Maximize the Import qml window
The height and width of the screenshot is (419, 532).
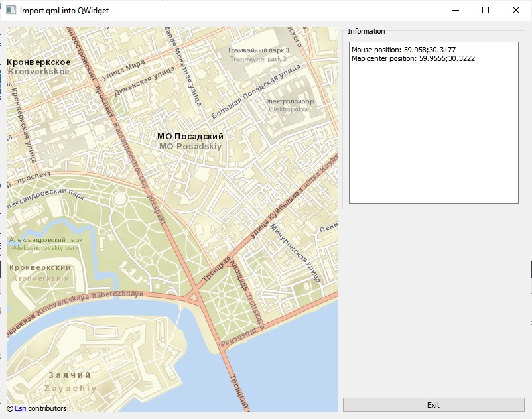pos(486,11)
